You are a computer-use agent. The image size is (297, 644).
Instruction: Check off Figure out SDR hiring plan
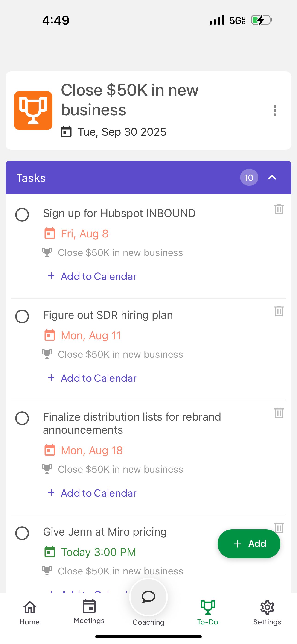pyautogui.click(x=22, y=316)
